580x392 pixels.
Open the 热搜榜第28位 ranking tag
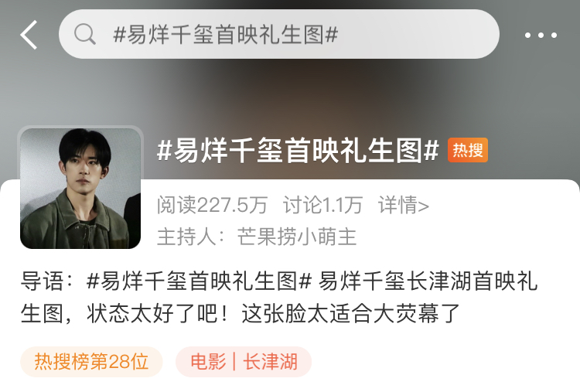[91, 362]
